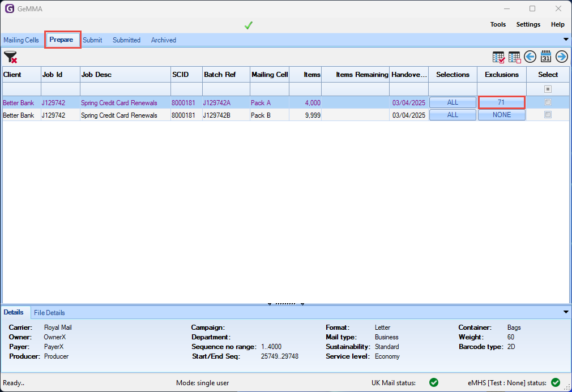Clear filters with the funnel icon

11,57
